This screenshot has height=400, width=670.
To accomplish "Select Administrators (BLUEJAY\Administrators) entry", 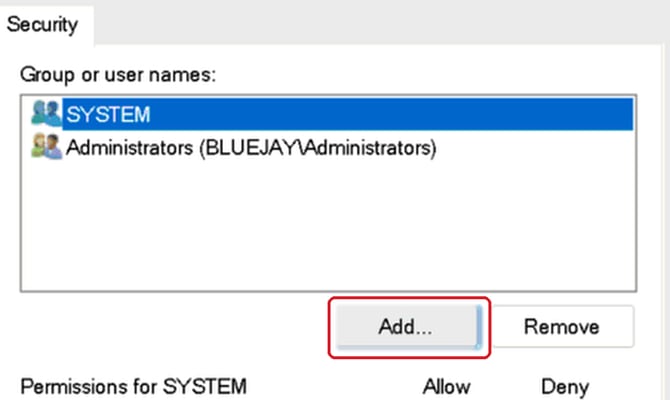I will (251, 148).
